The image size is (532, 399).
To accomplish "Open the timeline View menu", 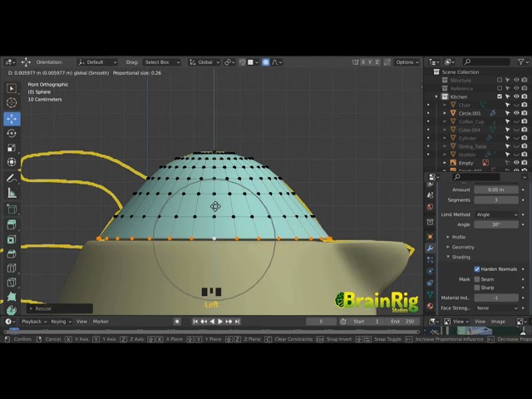I will [81, 322].
